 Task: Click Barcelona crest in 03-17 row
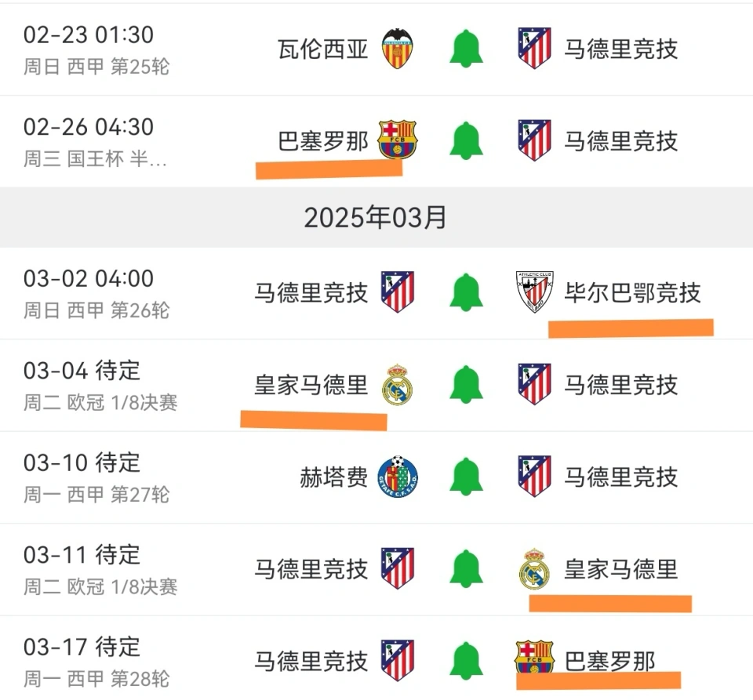534,656
